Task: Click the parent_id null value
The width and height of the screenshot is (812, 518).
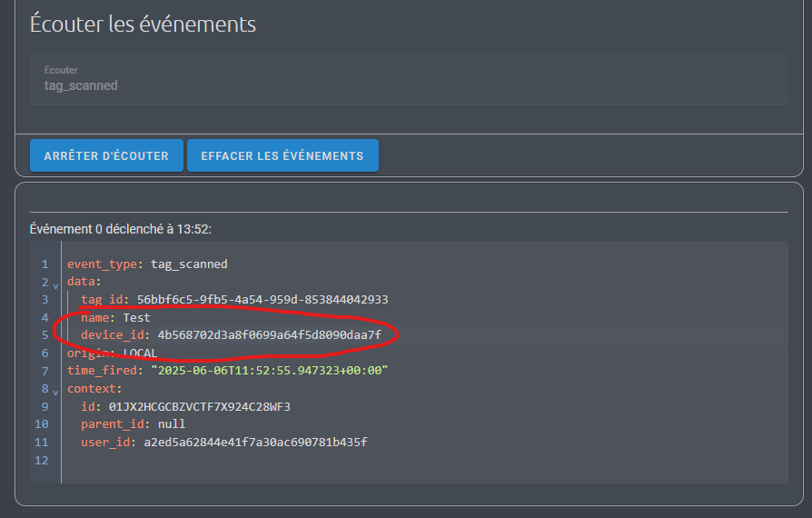Action: point(172,424)
